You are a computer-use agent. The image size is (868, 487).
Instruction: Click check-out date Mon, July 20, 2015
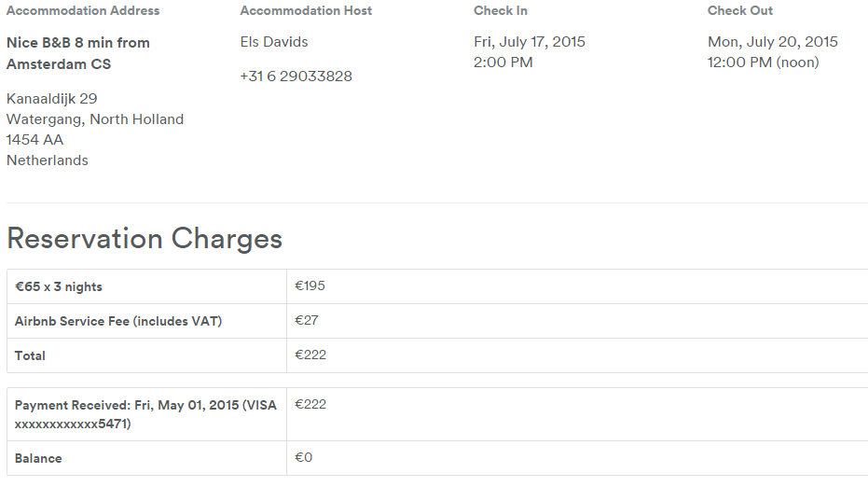point(773,42)
